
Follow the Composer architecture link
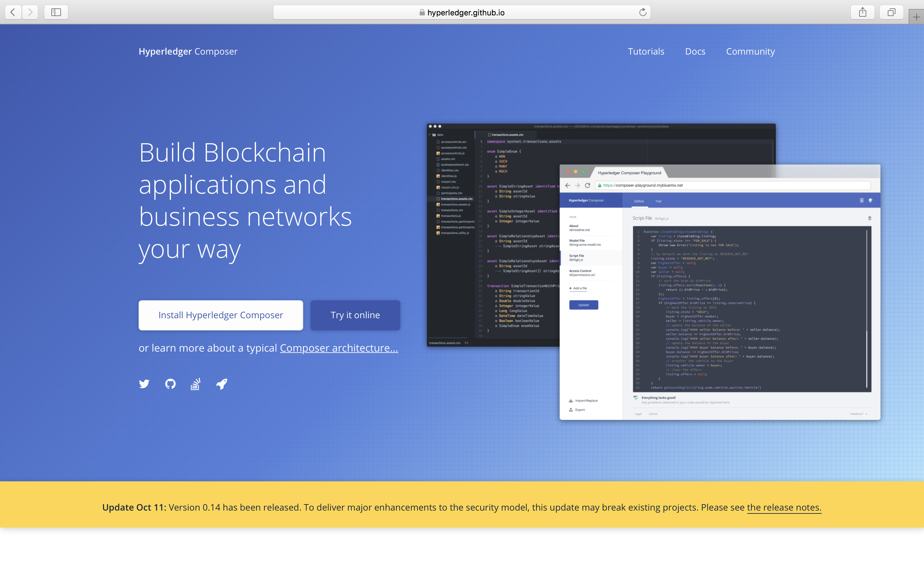(339, 348)
